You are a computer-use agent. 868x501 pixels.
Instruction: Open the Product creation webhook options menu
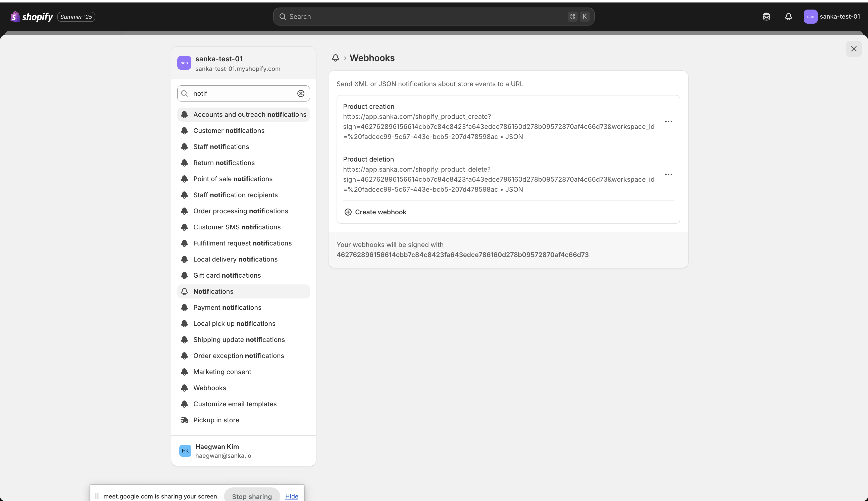[668, 121]
